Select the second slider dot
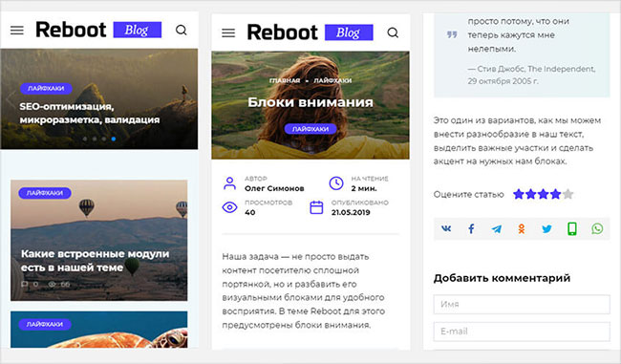Image resolution: width=621 pixels, height=364 pixels. click(95, 139)
